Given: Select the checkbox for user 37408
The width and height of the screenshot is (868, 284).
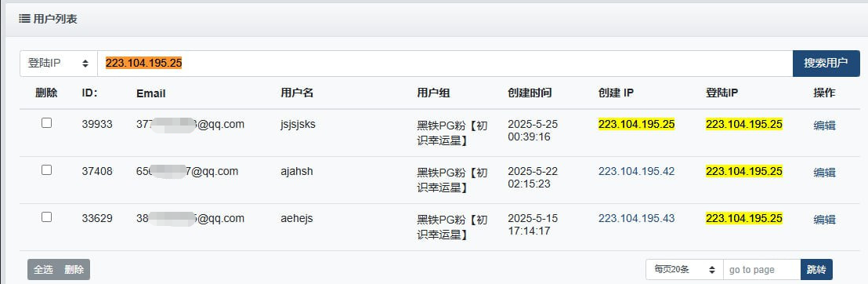Looking at the screenshot, I should pyautogui.click(x=46, y=170).
